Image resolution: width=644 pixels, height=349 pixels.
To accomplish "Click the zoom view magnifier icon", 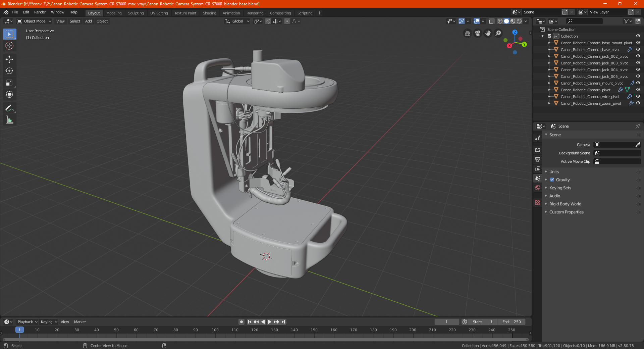I will pos(498,33).
